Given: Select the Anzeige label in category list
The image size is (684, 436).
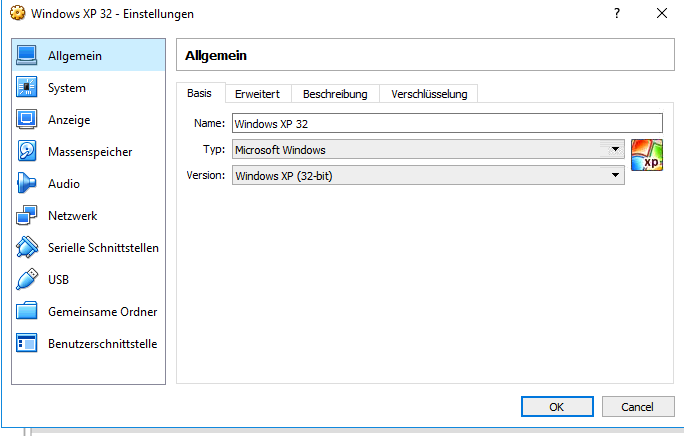Looking at the screenshot, I should point(69,120).
